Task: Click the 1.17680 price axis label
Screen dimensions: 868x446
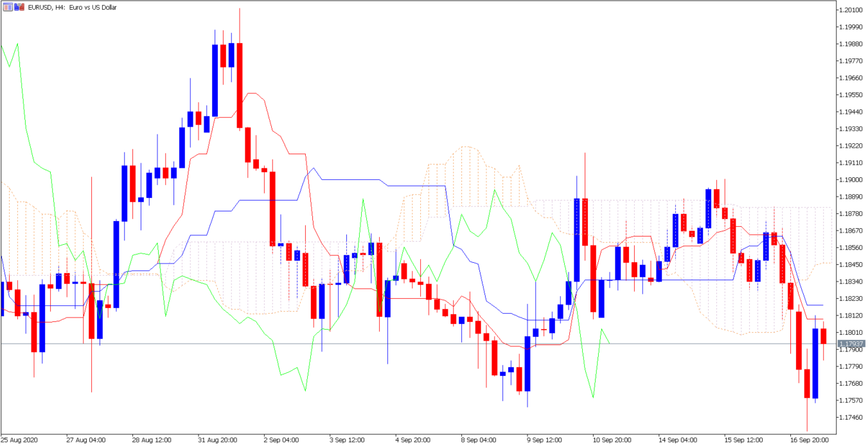Action: 851,383
